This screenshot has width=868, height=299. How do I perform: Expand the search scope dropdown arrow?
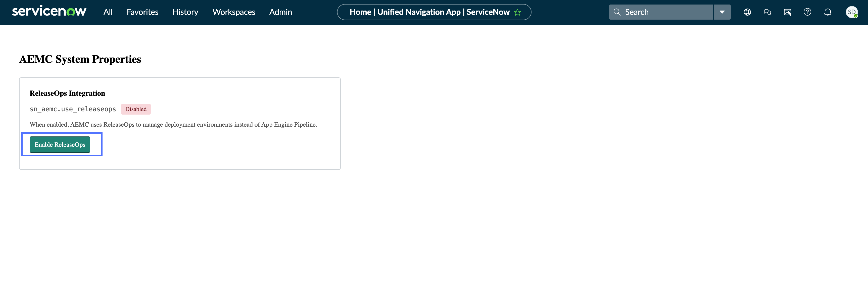click(722, 12)
